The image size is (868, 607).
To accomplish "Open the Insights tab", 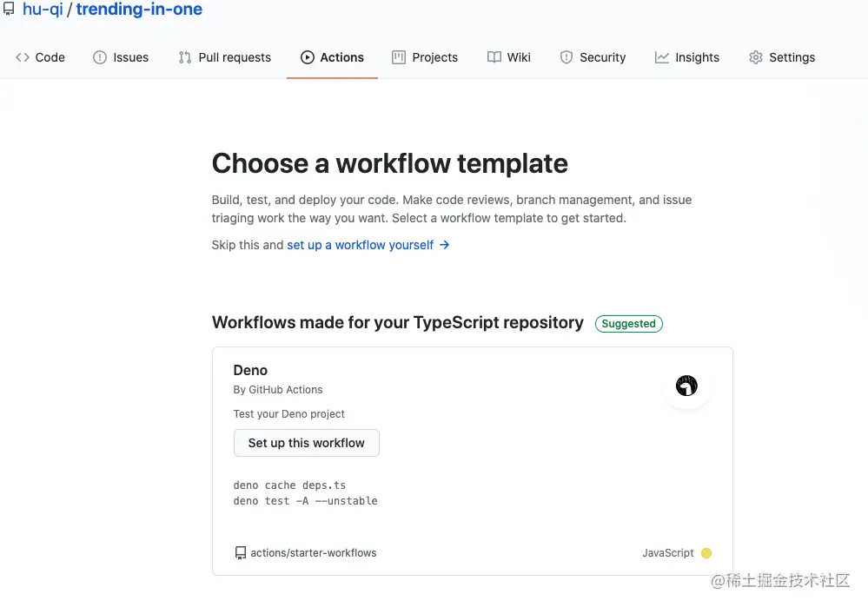I will [687, 57].
